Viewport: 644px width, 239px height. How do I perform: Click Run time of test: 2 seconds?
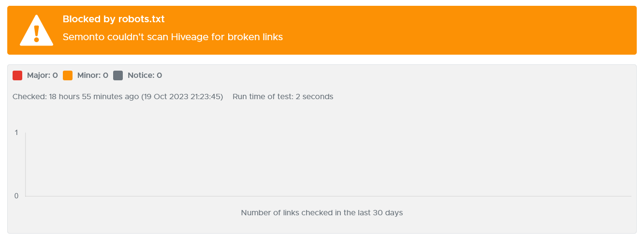pyautogui.click(x=283, y=97)
